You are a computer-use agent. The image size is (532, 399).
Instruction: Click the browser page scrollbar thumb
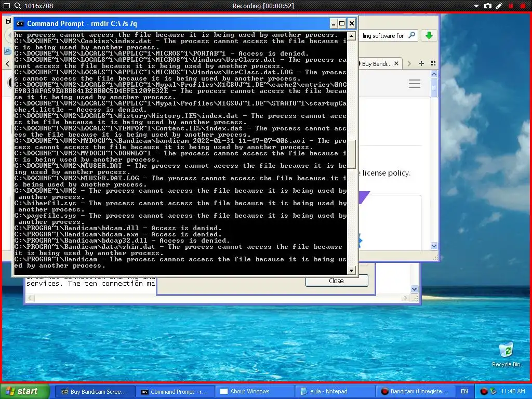click(x=434, y=88)
